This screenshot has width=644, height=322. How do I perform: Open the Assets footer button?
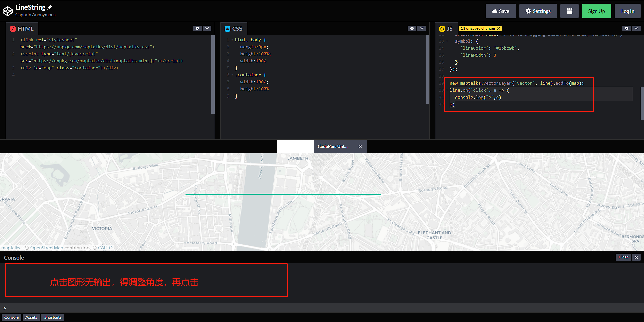(31, 317)
